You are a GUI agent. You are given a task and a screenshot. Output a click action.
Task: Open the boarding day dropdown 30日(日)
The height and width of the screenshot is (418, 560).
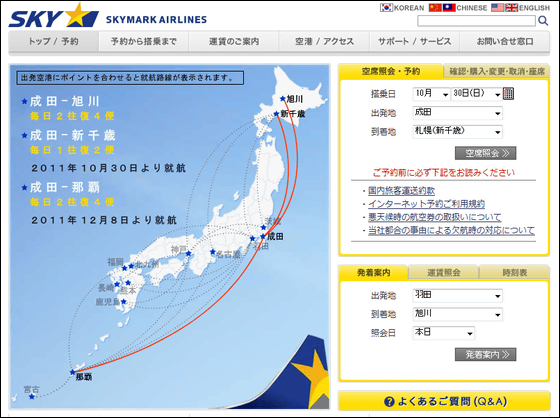(x=477, y=94)
